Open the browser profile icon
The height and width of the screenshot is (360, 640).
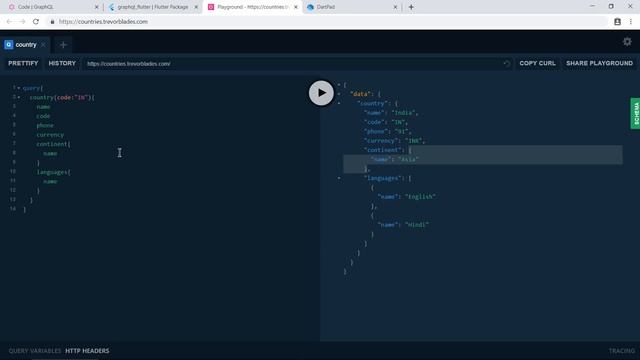tap(617, 22)
